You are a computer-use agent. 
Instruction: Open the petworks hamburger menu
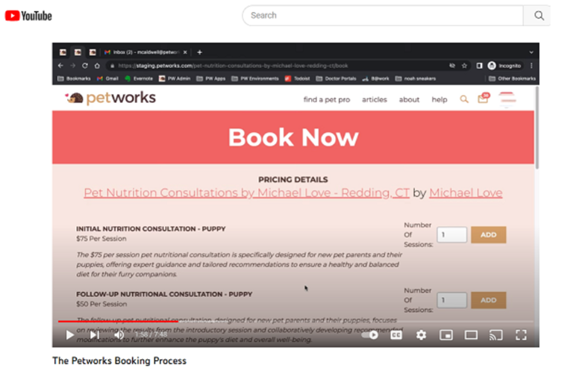(507, 99)
